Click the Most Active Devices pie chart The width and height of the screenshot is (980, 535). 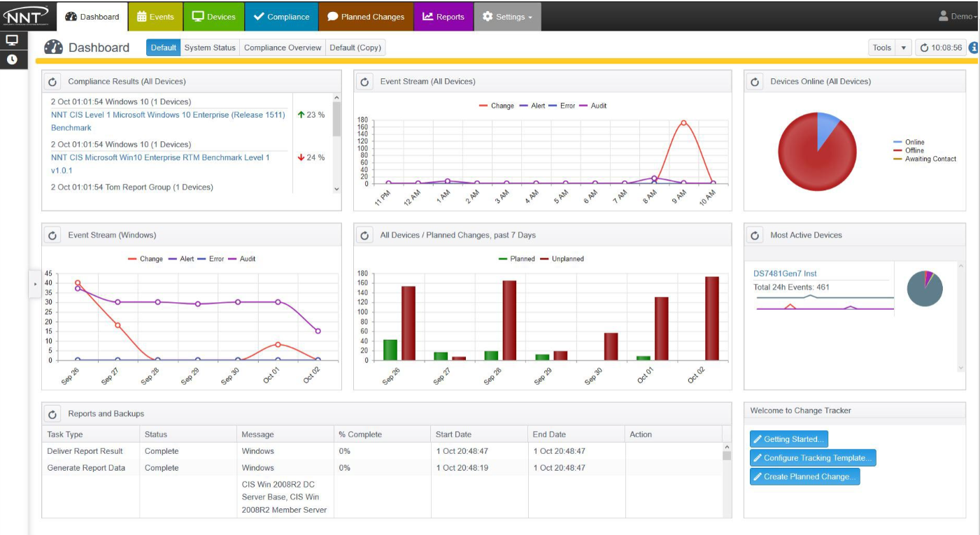[925, 288]
